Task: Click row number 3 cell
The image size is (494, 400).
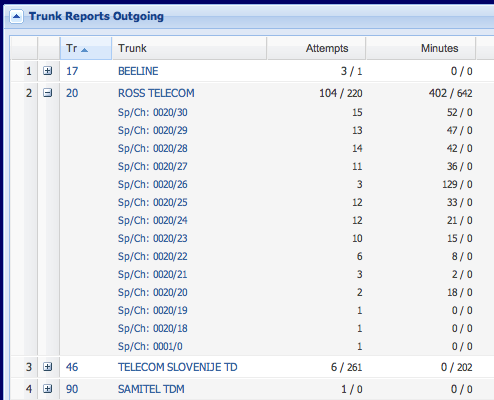Action: pos(29,367)
